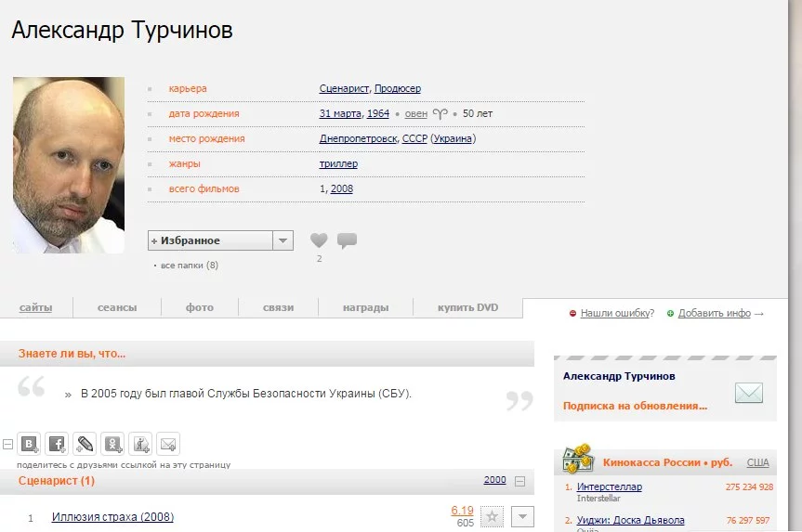
Task: Open Интерстеллар movie link
Action: click(610, 487)
